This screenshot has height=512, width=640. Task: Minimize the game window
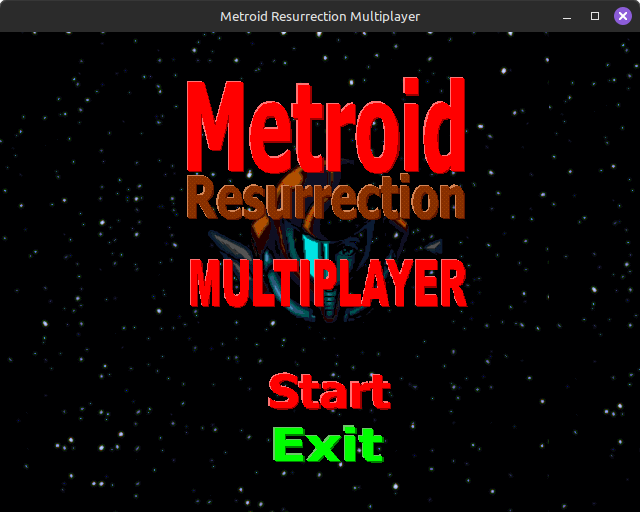click(x=567, y=16)
